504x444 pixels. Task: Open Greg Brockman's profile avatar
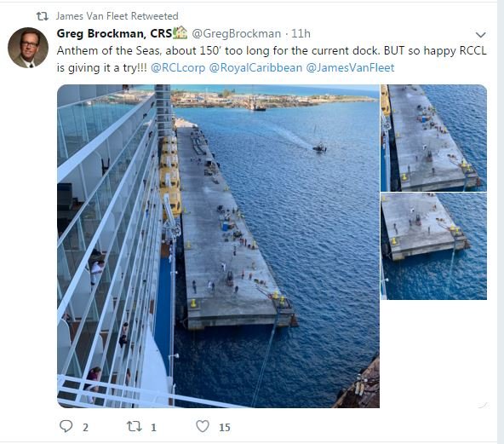click(x=28, y=48)
